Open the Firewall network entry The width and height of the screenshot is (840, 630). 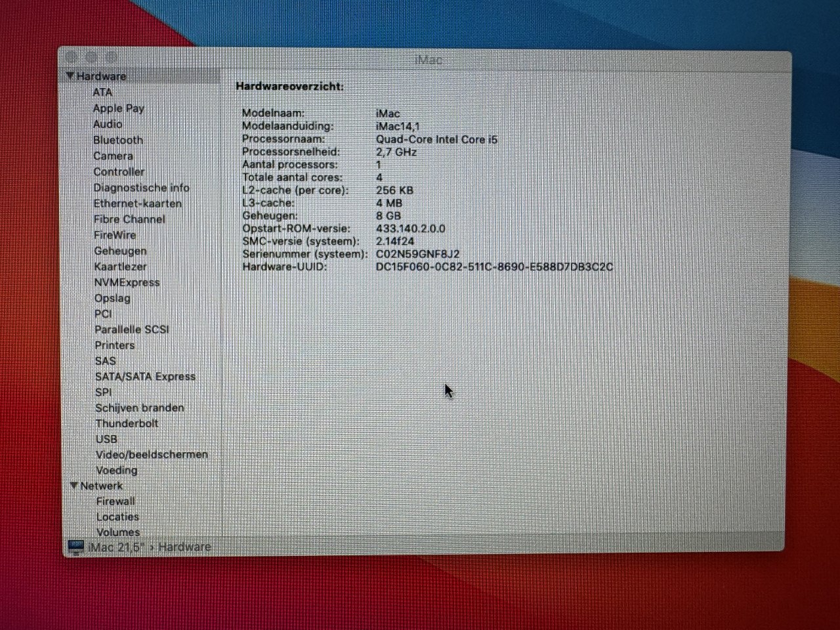115,501
